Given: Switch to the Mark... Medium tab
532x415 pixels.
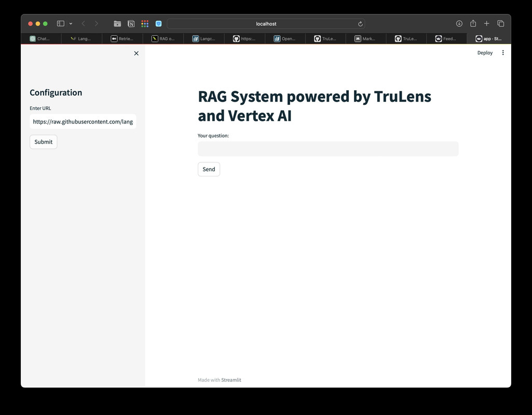Looking at the screenshot, I should 366,39.
